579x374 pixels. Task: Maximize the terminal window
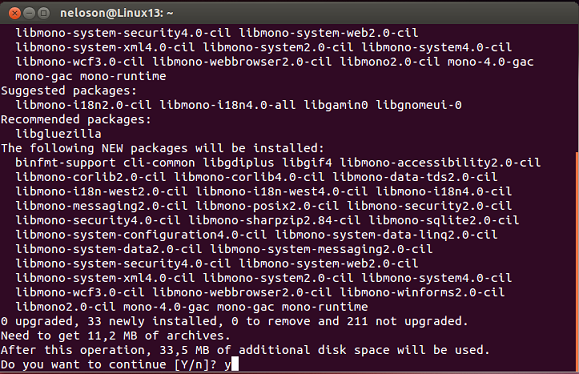tap(44, 13)
